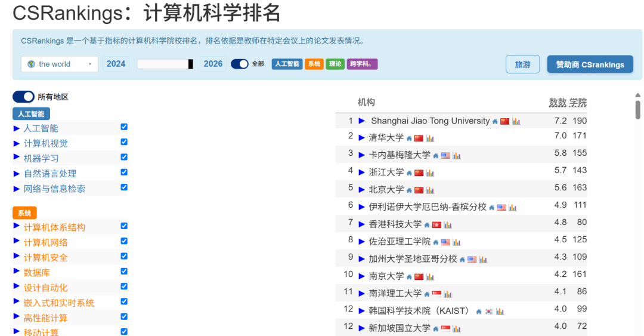
Task: Uncheck the 计算机视觉 checkbox
Action: (124, 142)
